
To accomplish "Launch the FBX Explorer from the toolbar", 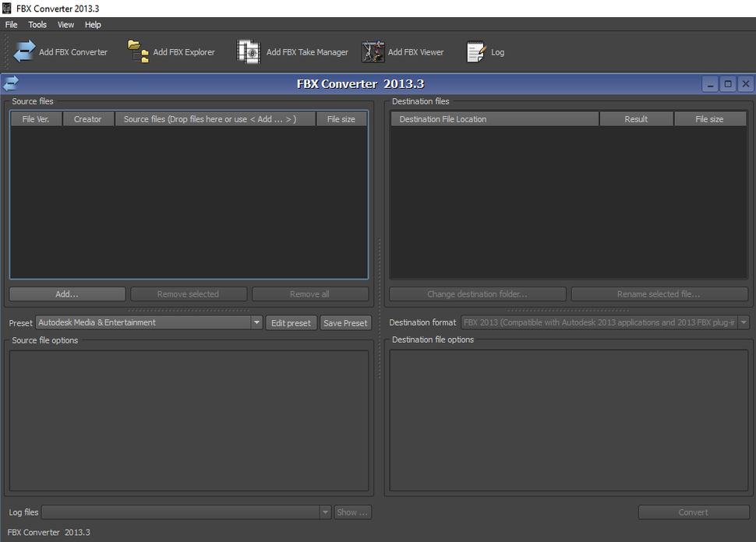I will point(138,51).
